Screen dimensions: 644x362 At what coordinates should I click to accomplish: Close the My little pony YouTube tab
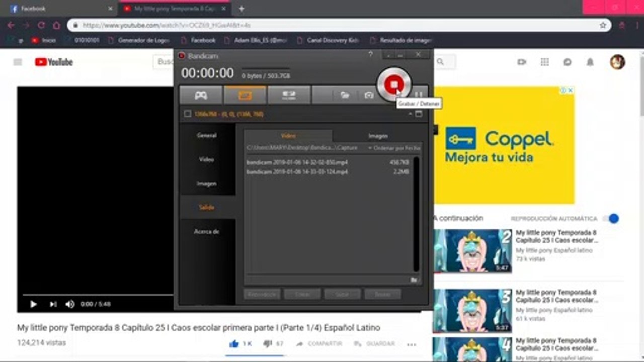point(223,9)
